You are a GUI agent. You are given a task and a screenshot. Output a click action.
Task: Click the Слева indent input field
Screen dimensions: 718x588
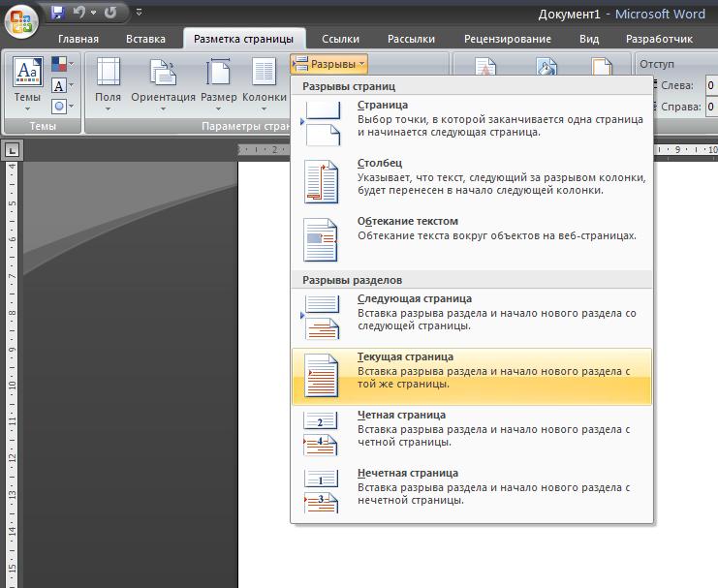[x=711, y=85]
